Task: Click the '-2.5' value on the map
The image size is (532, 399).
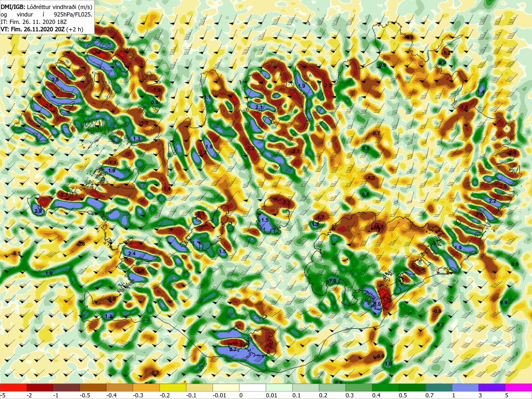Action: coord(503,186)
